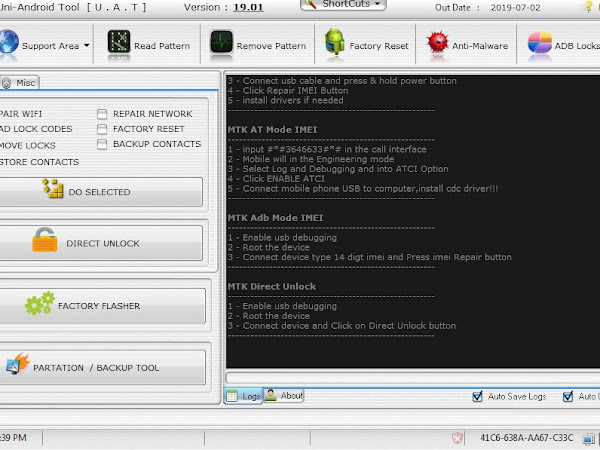Viewport: 600px width, 450px height.
Task: Toggle the Auto Save Logs checkbox
Action: tap(478, 396)
